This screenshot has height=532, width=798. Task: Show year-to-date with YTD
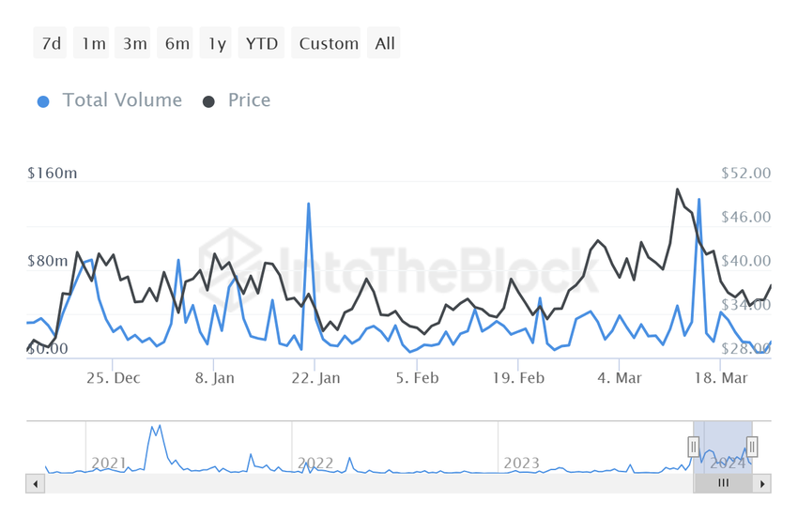tap(261, 43)
